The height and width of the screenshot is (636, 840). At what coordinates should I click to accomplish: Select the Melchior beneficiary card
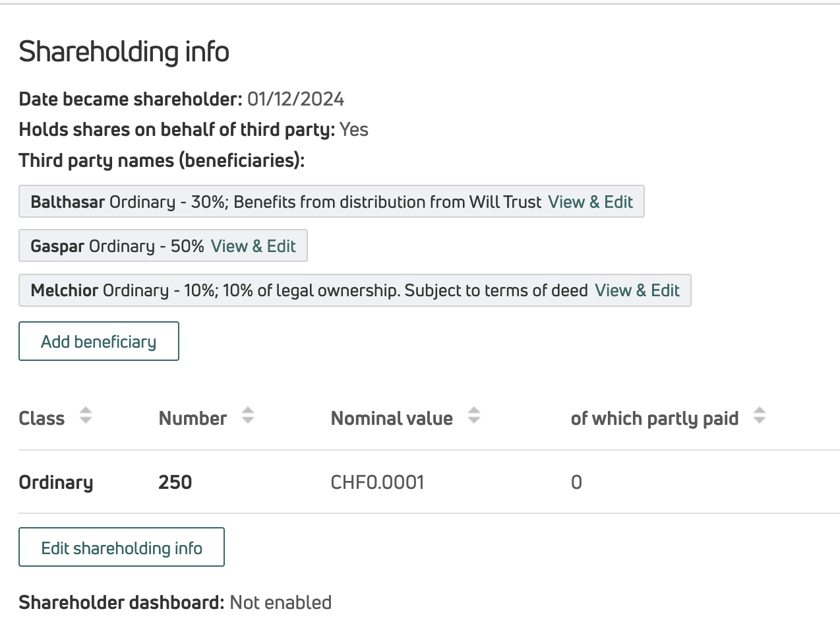[297, 290]
